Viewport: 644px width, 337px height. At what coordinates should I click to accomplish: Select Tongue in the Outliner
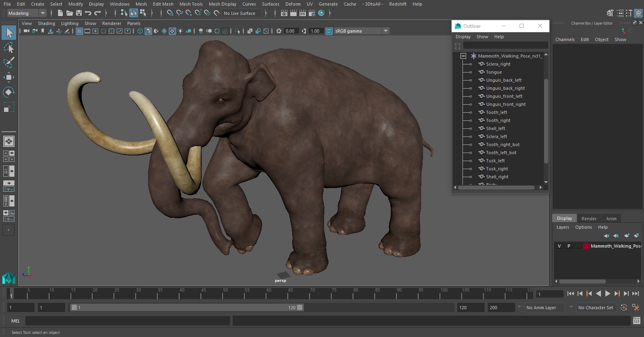point(494,72)
